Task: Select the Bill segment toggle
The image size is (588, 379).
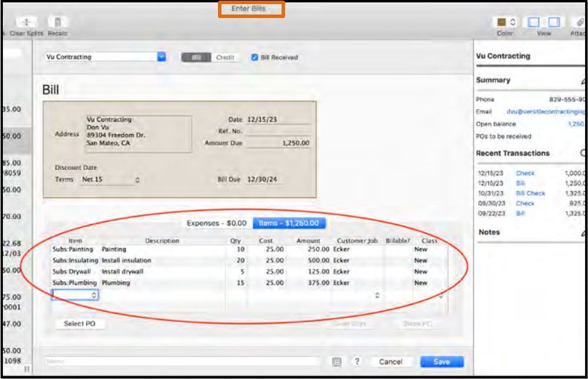Action: point(196,57)
